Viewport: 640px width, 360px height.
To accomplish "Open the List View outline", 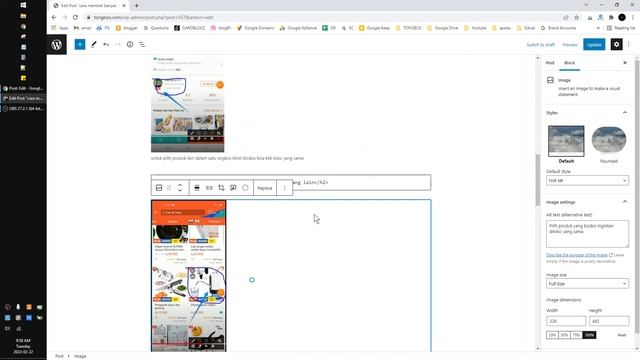I will [x=142, y=44].
